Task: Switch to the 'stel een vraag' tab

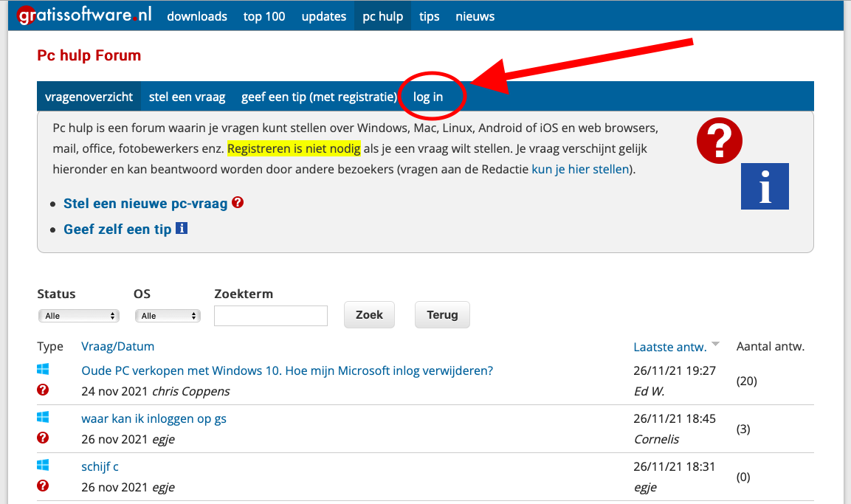Action: (187, 97)
